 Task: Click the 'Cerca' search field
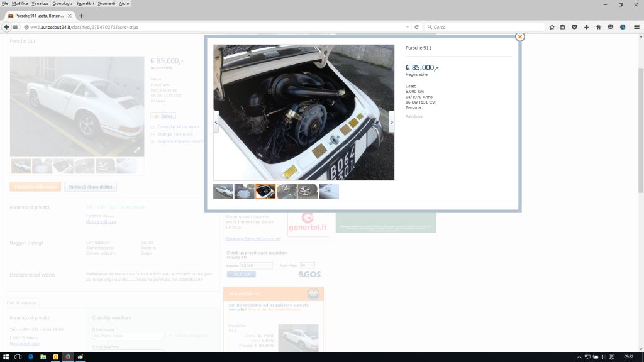[485, 27]
